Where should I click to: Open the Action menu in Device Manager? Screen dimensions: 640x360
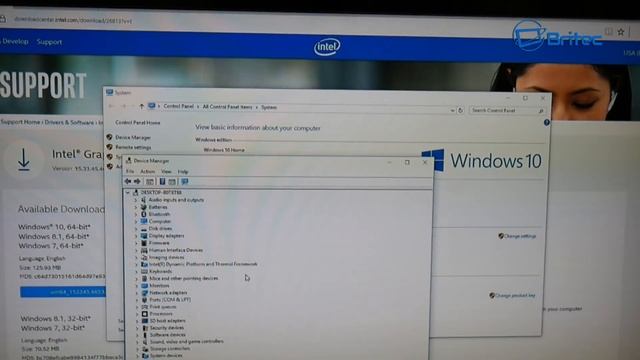tap(147, 171)
